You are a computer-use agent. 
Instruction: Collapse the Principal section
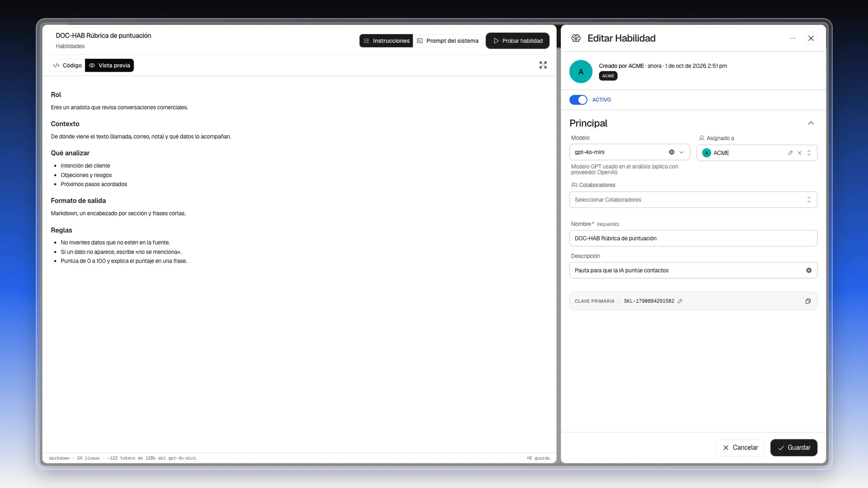[811, 123]
